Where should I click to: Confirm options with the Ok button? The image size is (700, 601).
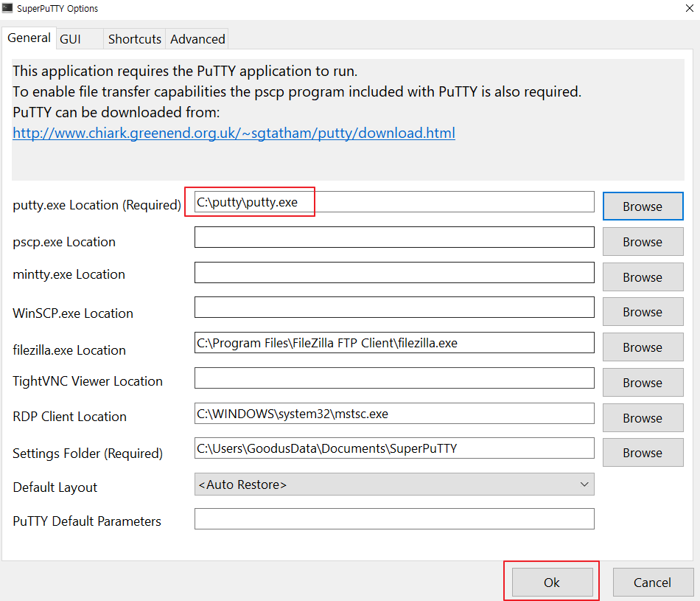pos(552,582)
